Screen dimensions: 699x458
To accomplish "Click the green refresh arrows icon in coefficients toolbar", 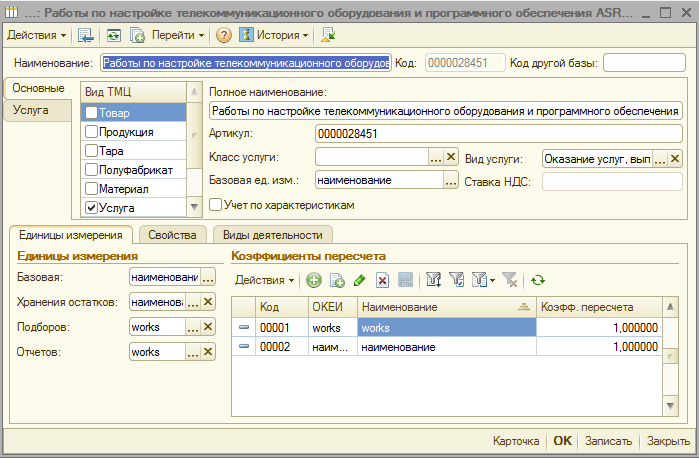I will (538, 281).
